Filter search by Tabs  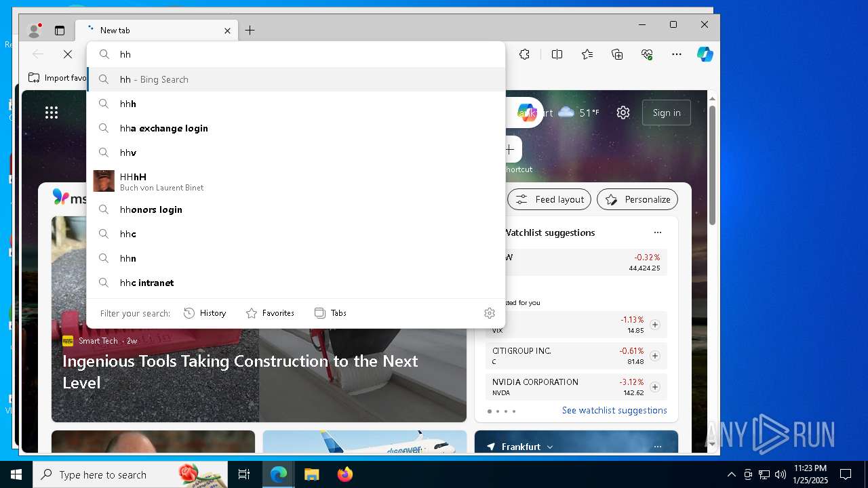point(330,313)
